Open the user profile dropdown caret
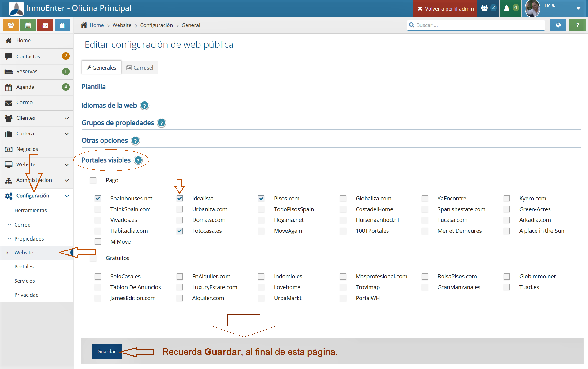 pos(578,8)
